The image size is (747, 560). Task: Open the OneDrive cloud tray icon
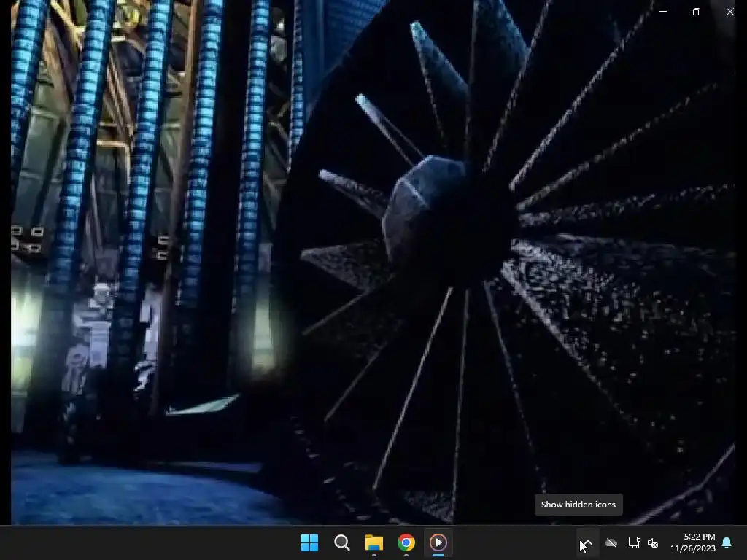(611, 542)
